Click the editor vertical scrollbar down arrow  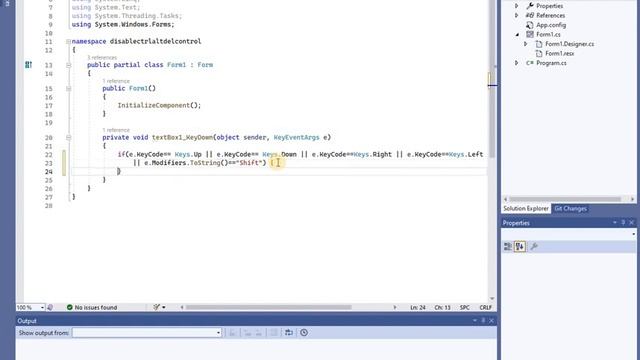492,298
